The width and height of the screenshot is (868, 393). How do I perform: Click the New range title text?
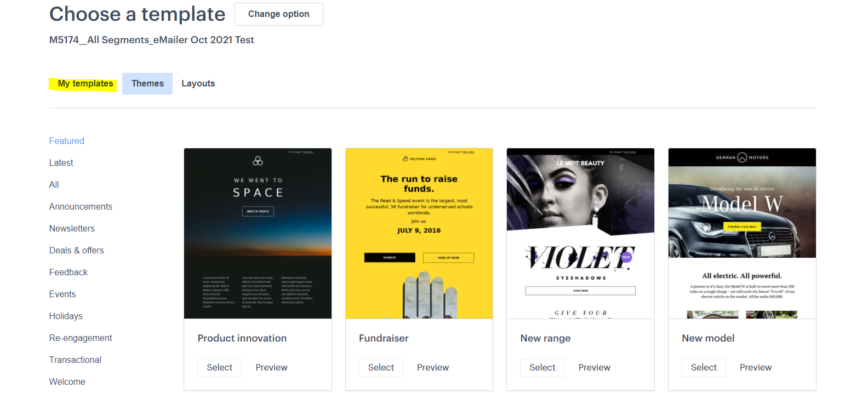pyautogui.click(x=545, y=338)
